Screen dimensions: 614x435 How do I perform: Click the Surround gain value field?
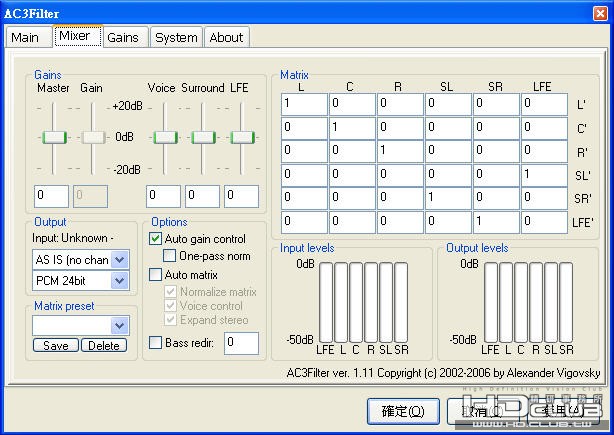(202, 196)
